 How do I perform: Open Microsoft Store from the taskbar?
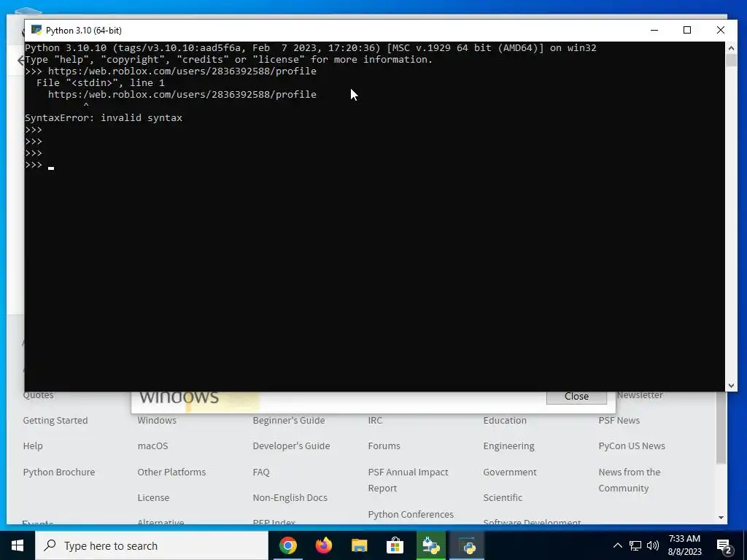395,545
